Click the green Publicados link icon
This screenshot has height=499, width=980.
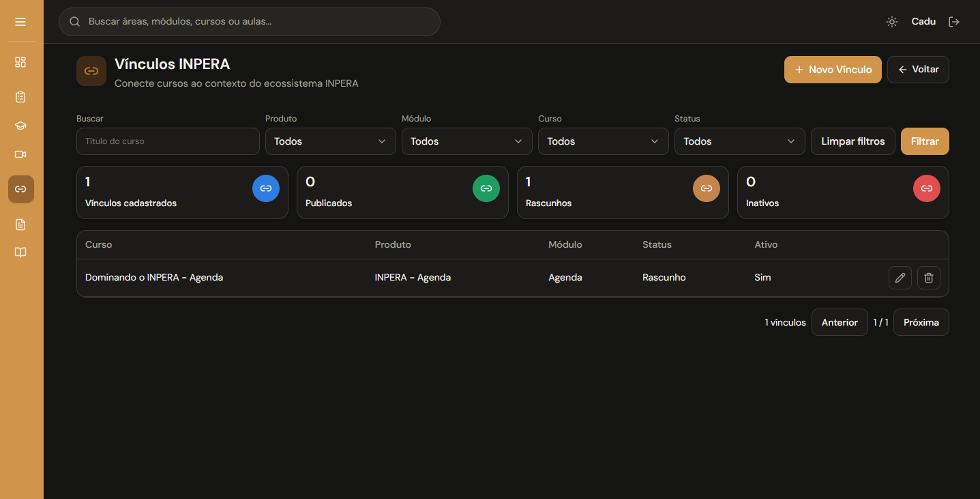click(486, 188)
